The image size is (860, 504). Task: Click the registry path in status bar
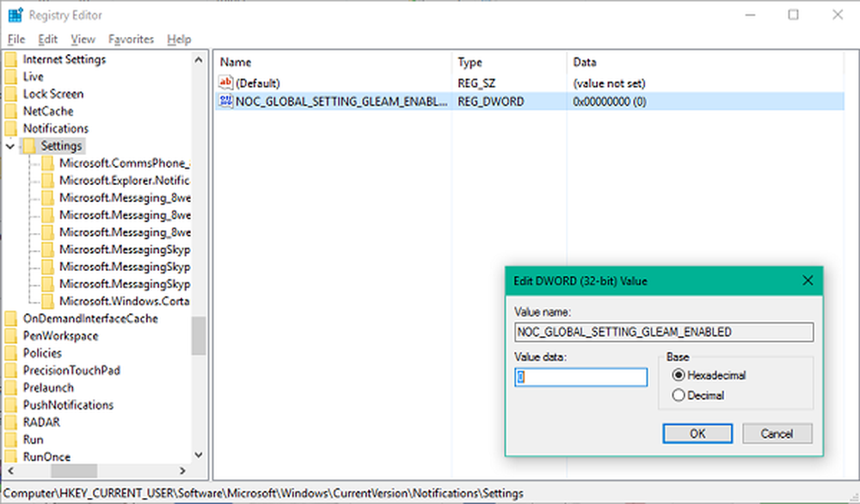(x=263, y=493)
